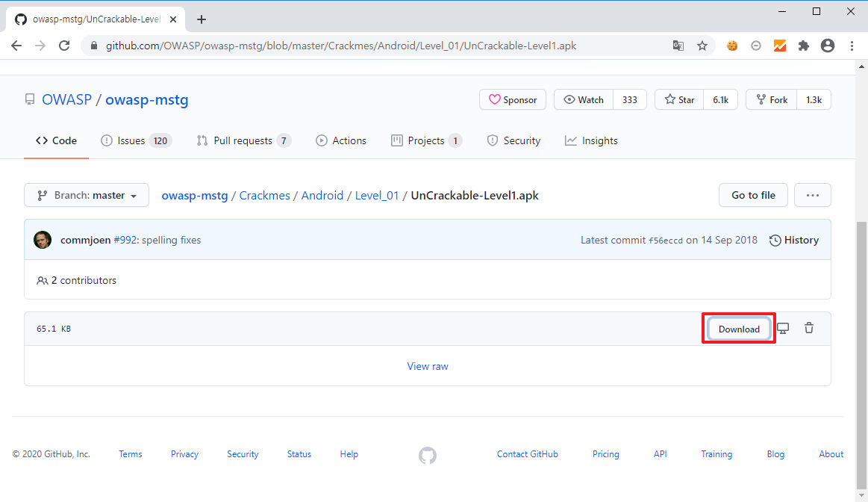Download the UnCrackable-Level1.apk file

739,329
